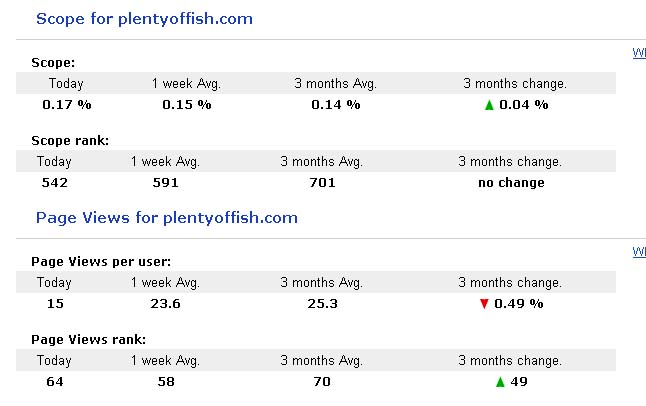Screen dimensions: 646x406
Task: Open the cut-off link beside the Page Views section
Action: pos(639,253)
